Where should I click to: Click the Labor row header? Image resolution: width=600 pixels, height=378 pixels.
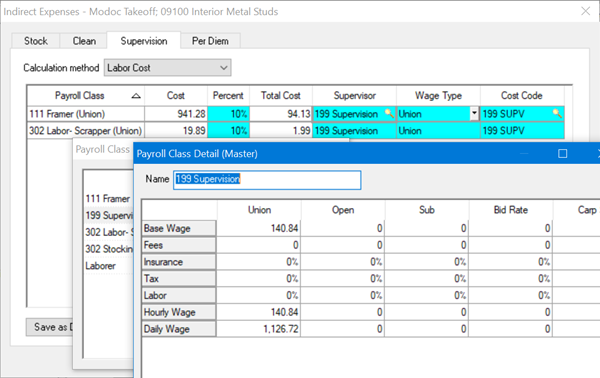point(179,296)
